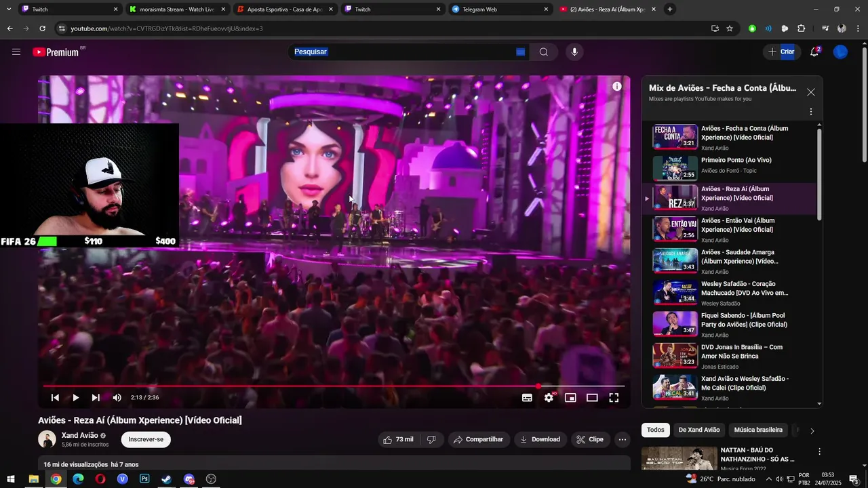Open the tab search dropdown arrow

click(9, 9)
